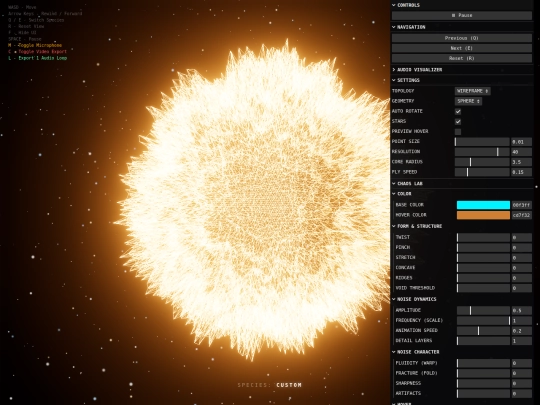Click the Ridges slider
The height and width of the screenshot is (405, 540).
(x=483, y=278)
